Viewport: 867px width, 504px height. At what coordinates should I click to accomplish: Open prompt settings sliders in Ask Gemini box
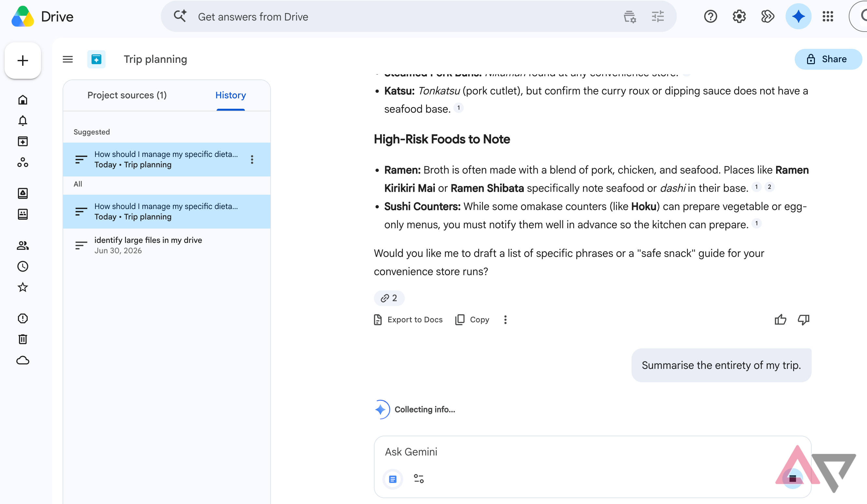419,479
